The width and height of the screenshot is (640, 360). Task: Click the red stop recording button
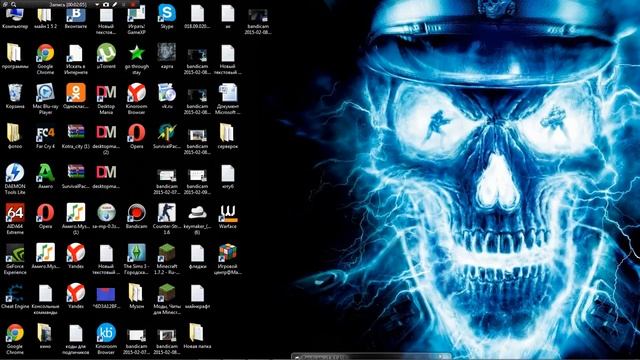133,4
